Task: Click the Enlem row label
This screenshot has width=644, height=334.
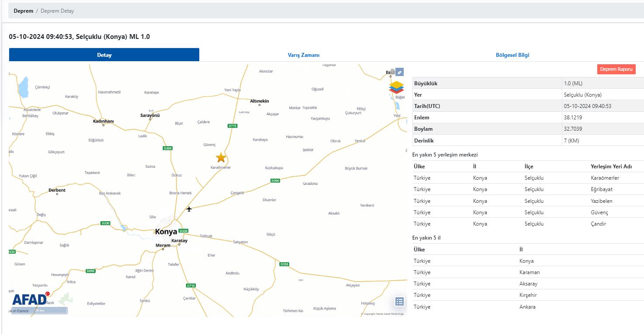Action: [x=422, y=118]
